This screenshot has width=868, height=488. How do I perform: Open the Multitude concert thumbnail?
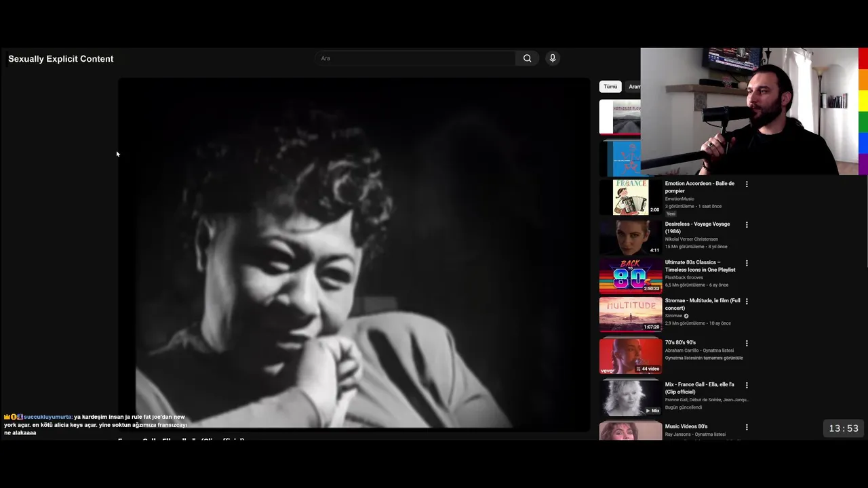(631, 314)
